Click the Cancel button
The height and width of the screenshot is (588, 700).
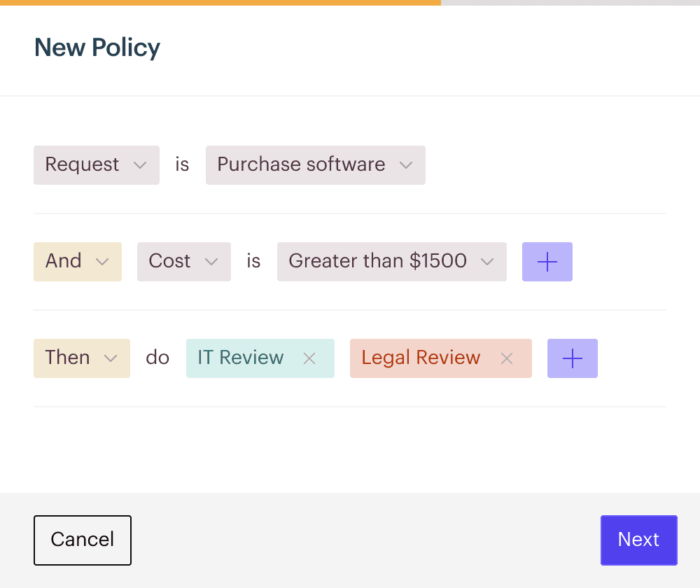(83, 540)
